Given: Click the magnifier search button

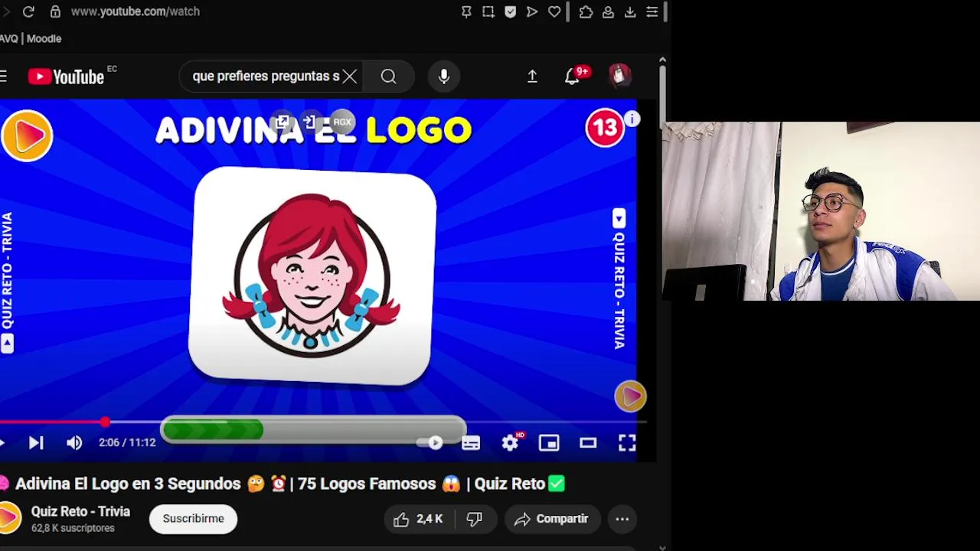Looking at the screenshot, I should tap(388, 77).
